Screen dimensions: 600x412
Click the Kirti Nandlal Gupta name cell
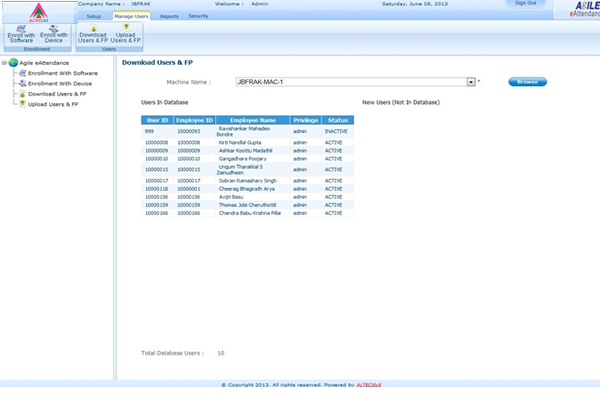pos(253,142)
